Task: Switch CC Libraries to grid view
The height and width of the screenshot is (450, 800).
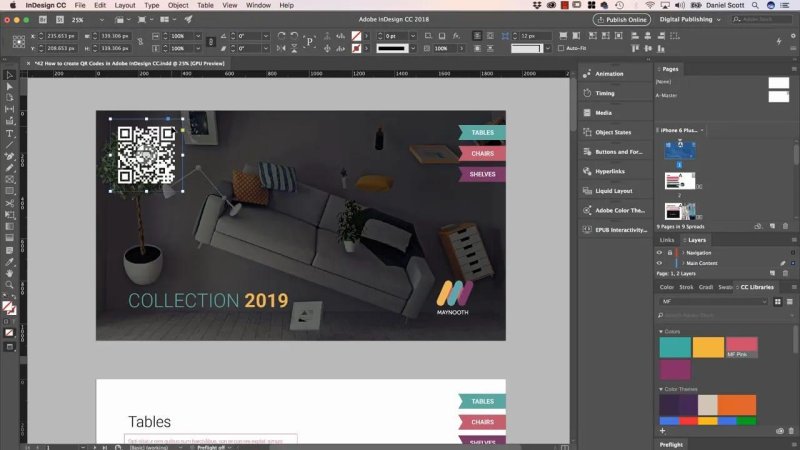Action: click(x=778, y=302)
